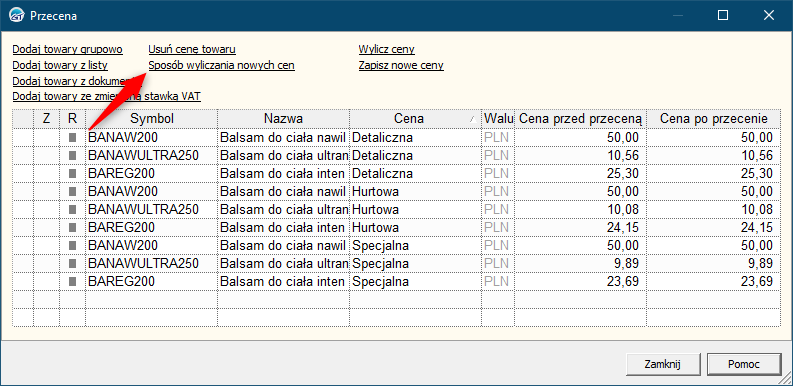Click the Zapisz nowe ceny link
Viewport: 793px width, 386px height.
tap(401, 65)
